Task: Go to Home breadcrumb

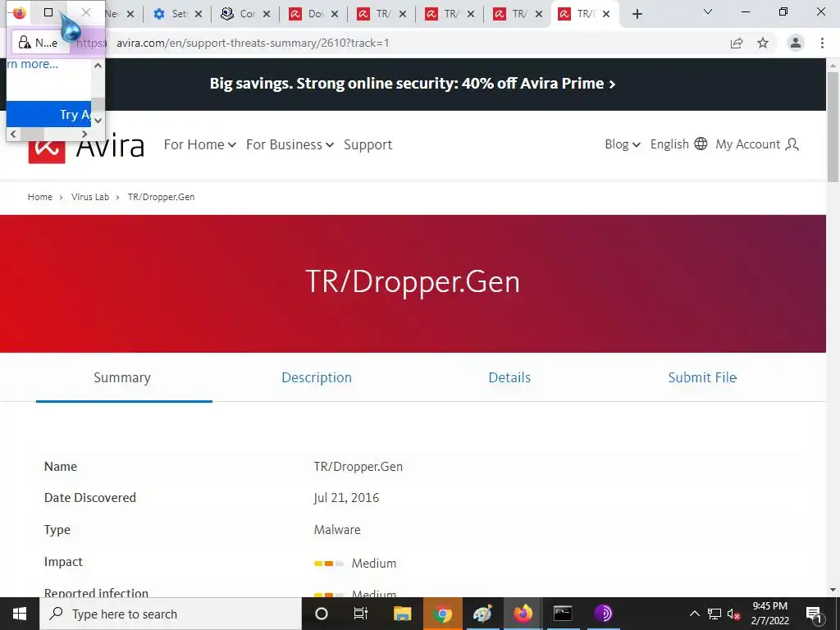Action: coord(40,197)
